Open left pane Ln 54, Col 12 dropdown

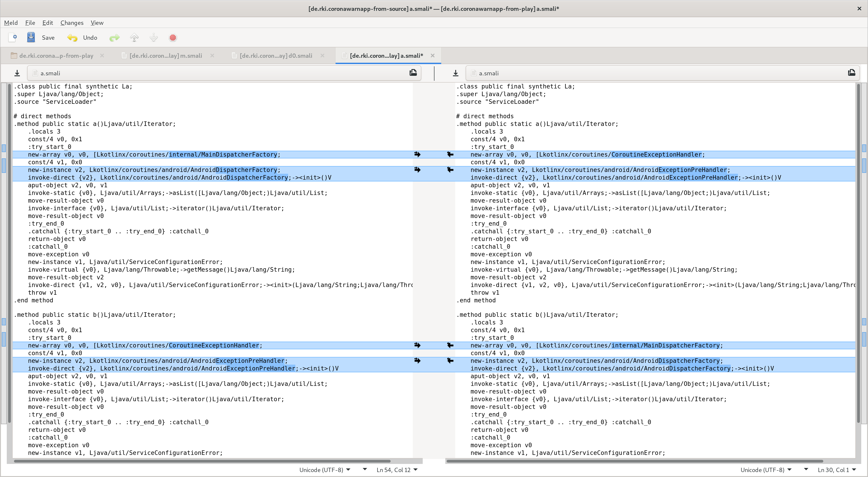tap(397, 470)
